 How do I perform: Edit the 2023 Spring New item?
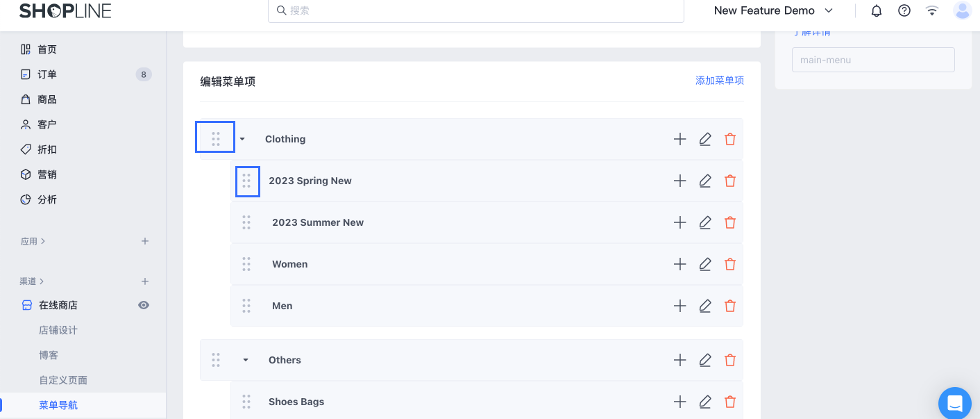pos(705,181)
